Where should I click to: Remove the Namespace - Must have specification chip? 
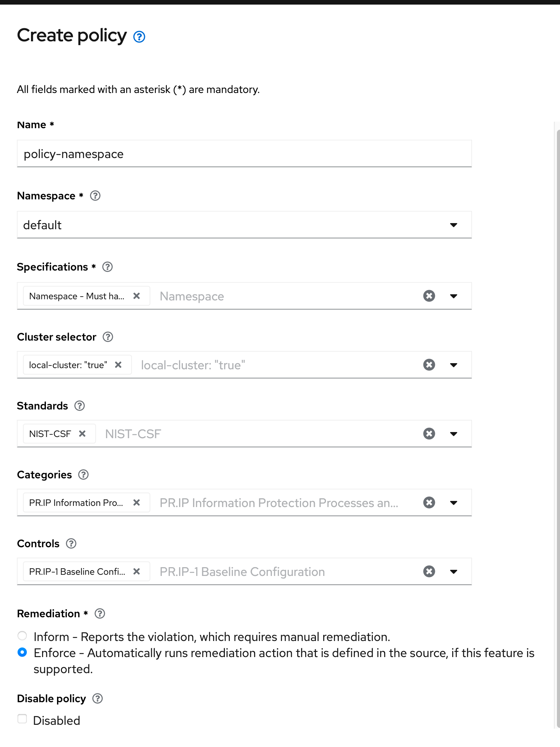tap(137, 296)
